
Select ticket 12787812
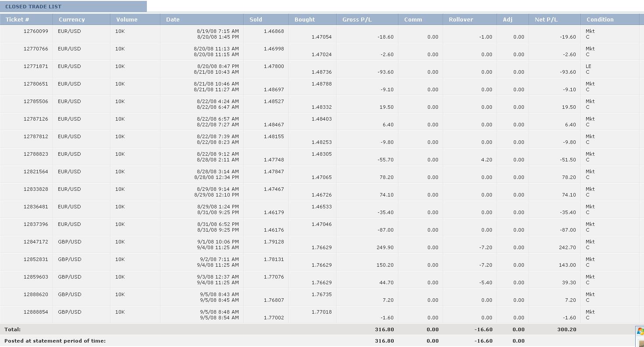(36, 136)
